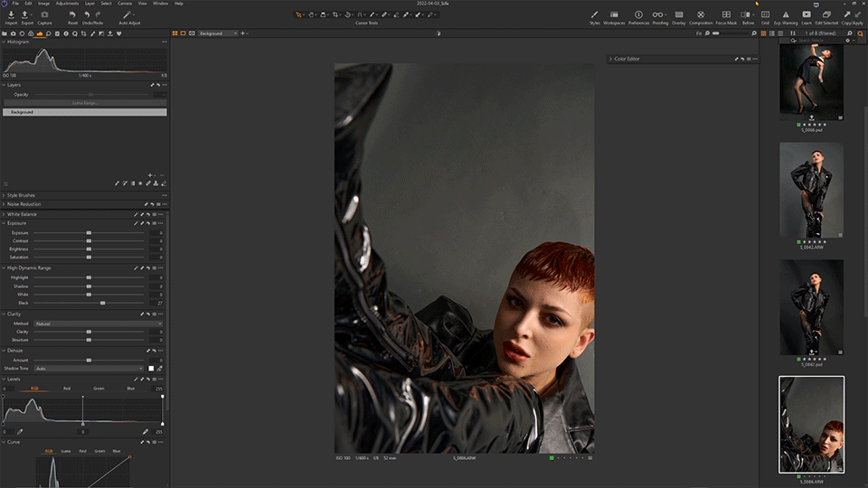Open the Background layer selector dropdown
Image resolution: width=868 pixels, height=488 pixels.
[x=218, y=33]
